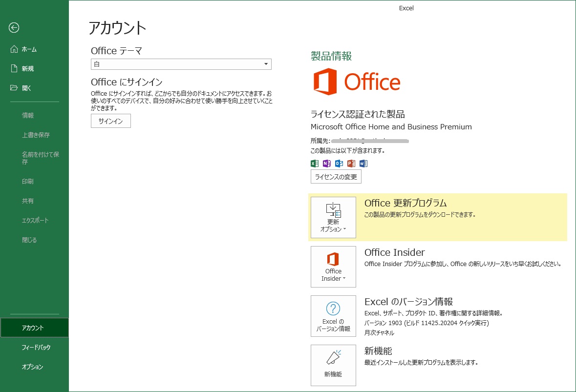This screenshot has width=576, height=392.
Task: Click the 最近インストールした更新プログラム description
Action: [x=421, y=363]
